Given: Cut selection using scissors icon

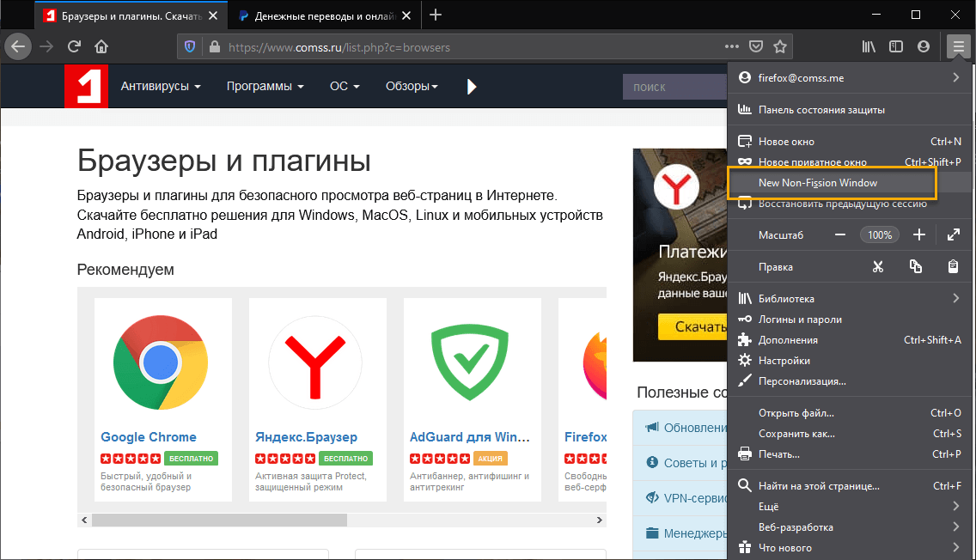Looking at the screenshot, I should (878, 267).
